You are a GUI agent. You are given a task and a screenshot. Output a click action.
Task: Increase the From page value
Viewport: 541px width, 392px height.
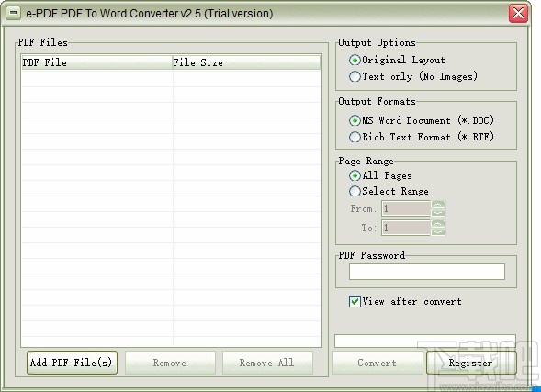click(438, 205)
